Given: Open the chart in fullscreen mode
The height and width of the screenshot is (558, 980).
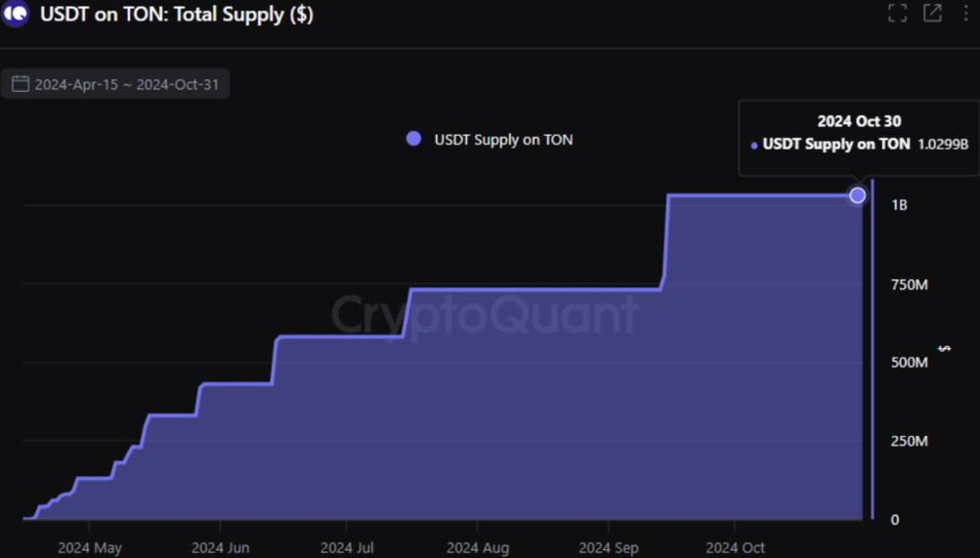Looking at the screenshot, I should [898, 13].
